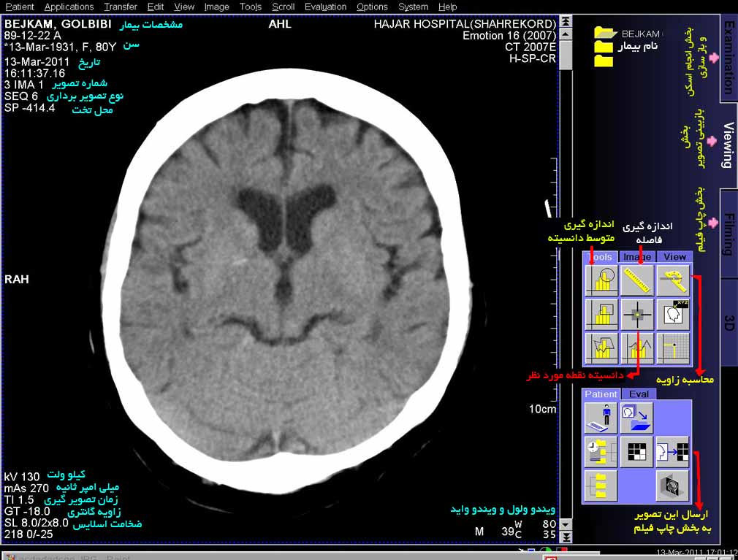
Task: Jump to the first image with the top double-arrow button
Action: [566, 21]
